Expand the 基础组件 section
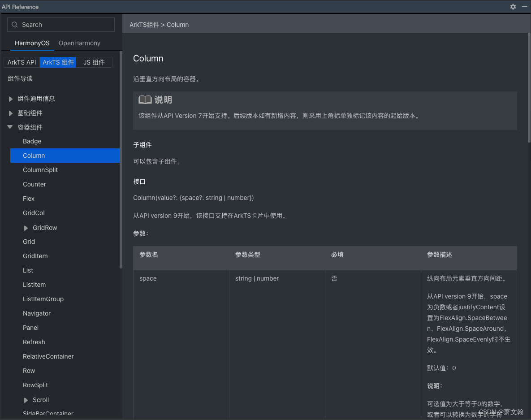The image size is (531, 420). [x=10, y=113]
